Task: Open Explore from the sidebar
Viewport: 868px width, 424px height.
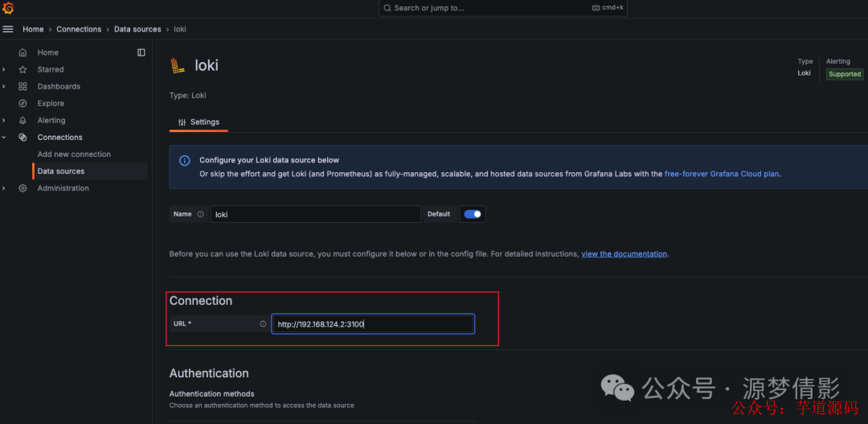Action: click(x=51, y=104)
